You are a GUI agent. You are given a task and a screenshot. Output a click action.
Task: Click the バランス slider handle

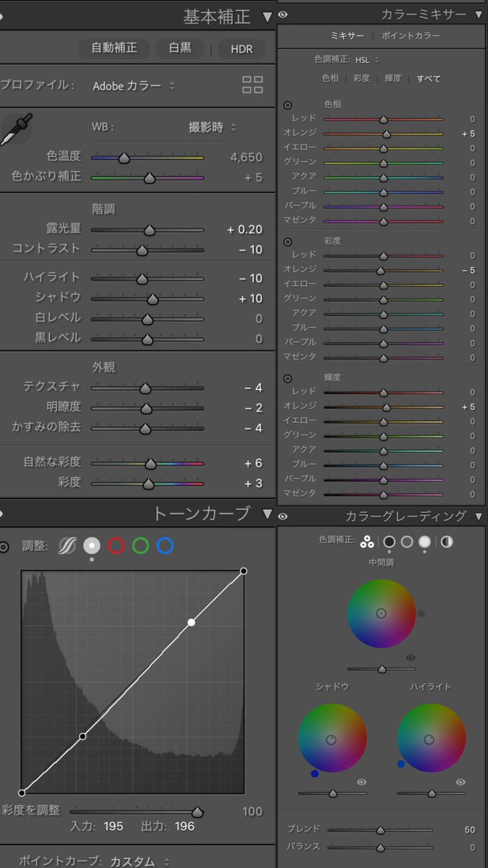[380, 847]
